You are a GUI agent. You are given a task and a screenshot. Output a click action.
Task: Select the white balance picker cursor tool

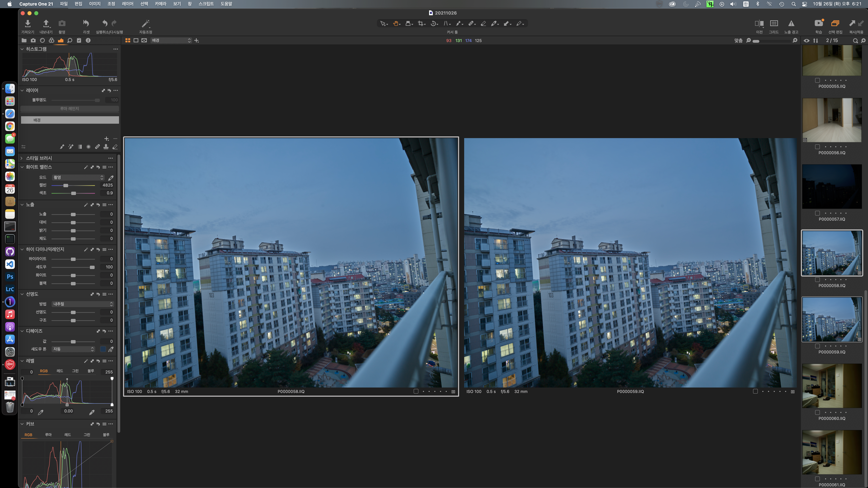click(x=494, y=24)
